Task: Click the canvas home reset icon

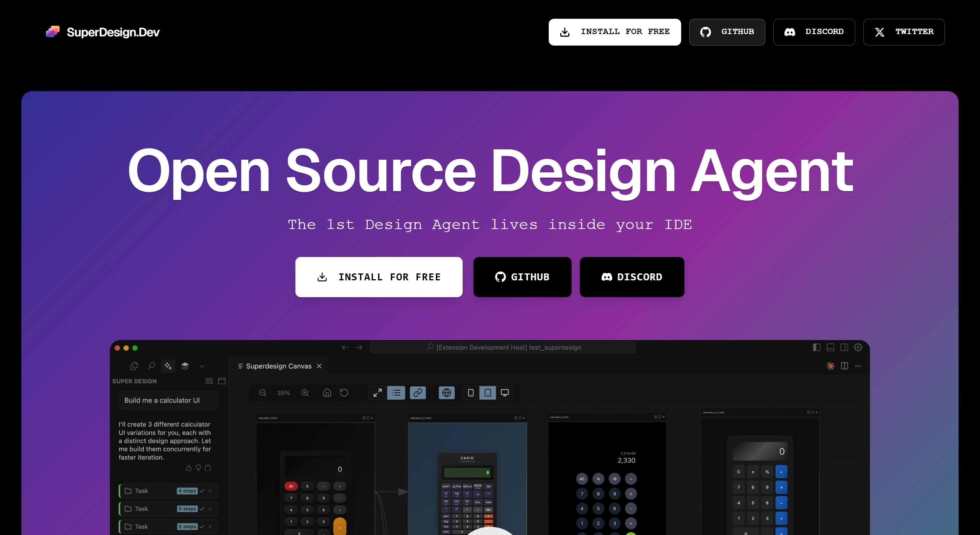Action: click(327, 393)
